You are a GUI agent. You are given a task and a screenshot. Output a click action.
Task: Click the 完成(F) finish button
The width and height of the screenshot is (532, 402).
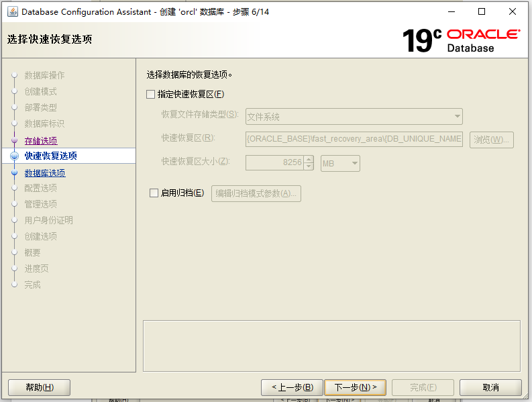pyautogui.click(x=423, y=387)
